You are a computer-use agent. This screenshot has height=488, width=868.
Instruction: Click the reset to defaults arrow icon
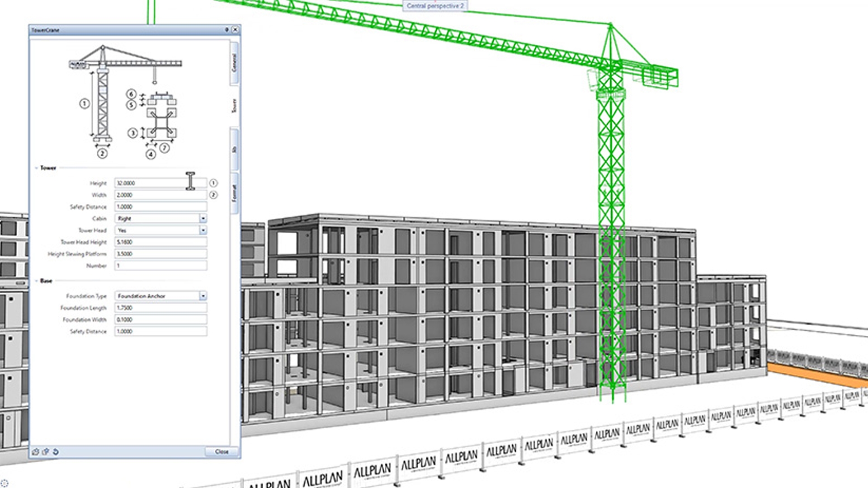(x=56, y=451)
